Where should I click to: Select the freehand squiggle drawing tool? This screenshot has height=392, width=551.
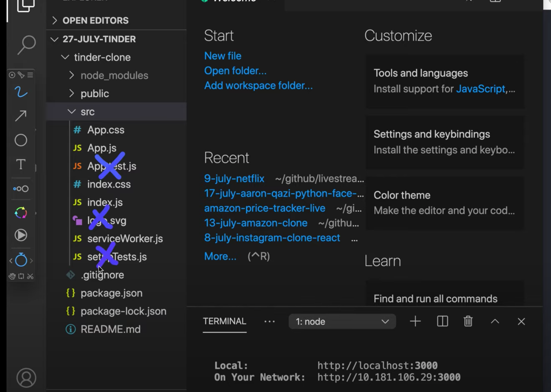tap(21, 92)
